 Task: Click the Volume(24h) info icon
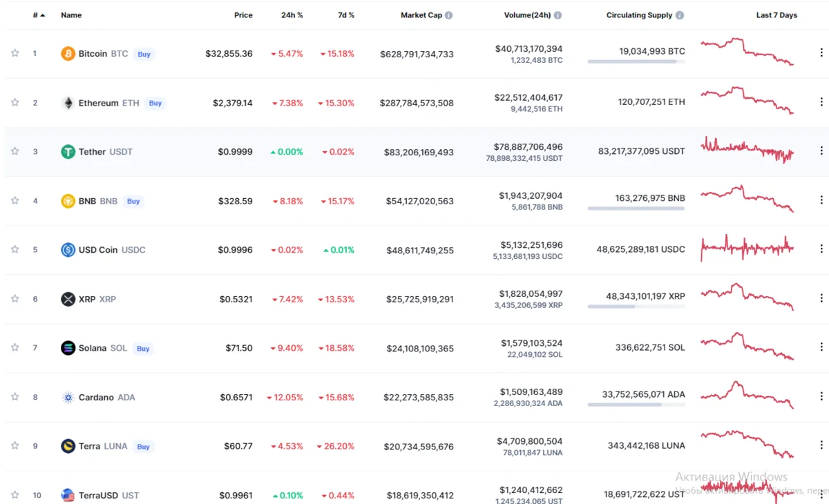558,15
